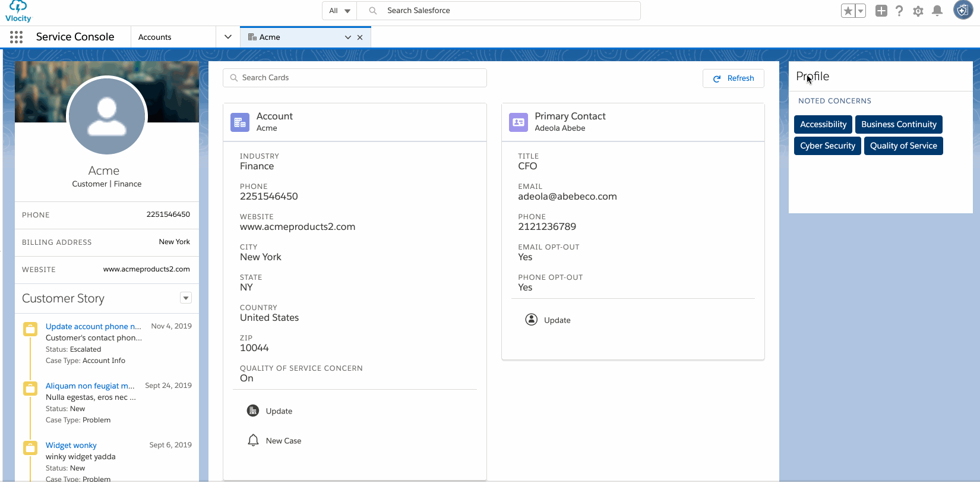Viewport: 980px width, 483px height.
Task: Click the Primary Contact card icon
Action: pos(519,122)
